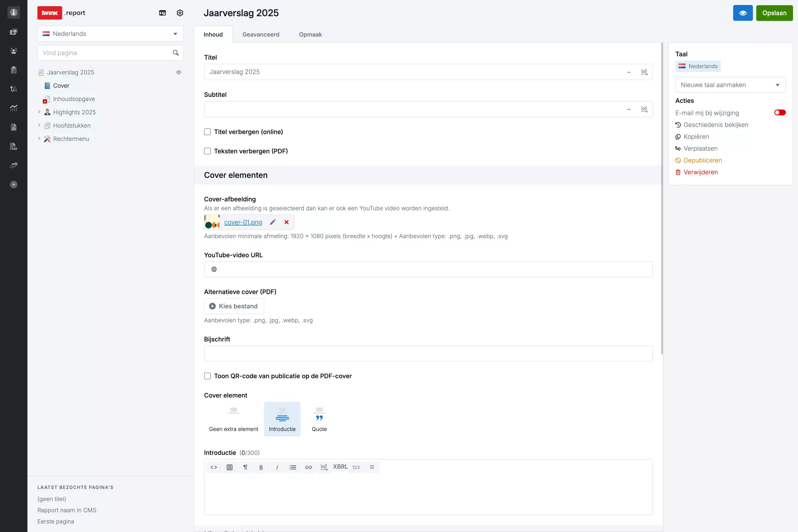Click the PDF icon in left sidebar
The image size is (798, 532).
pos(14,146)
